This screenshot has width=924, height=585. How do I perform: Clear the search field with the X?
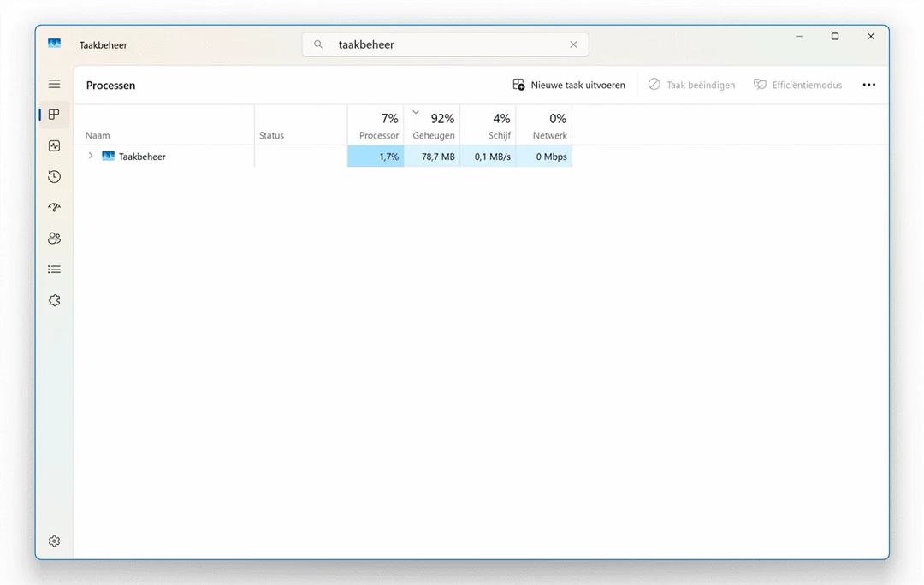[573, 44]
